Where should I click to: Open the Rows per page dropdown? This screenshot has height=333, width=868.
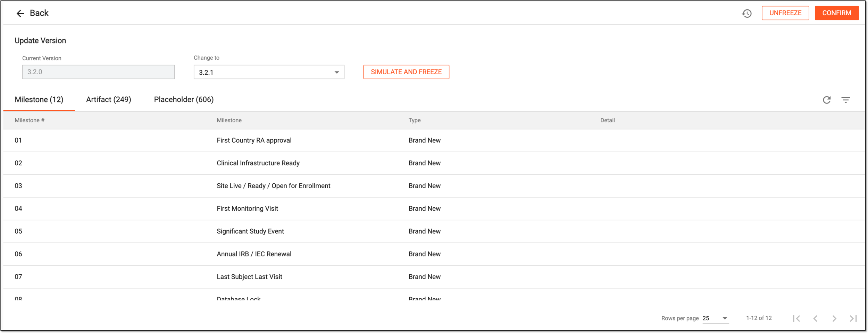[x=716, y=318]
